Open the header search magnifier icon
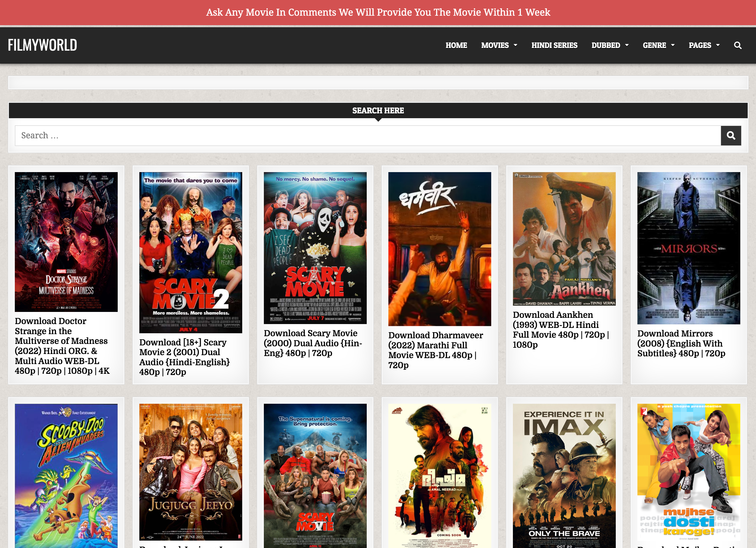The image size is (756, 548). coord(738,45)
